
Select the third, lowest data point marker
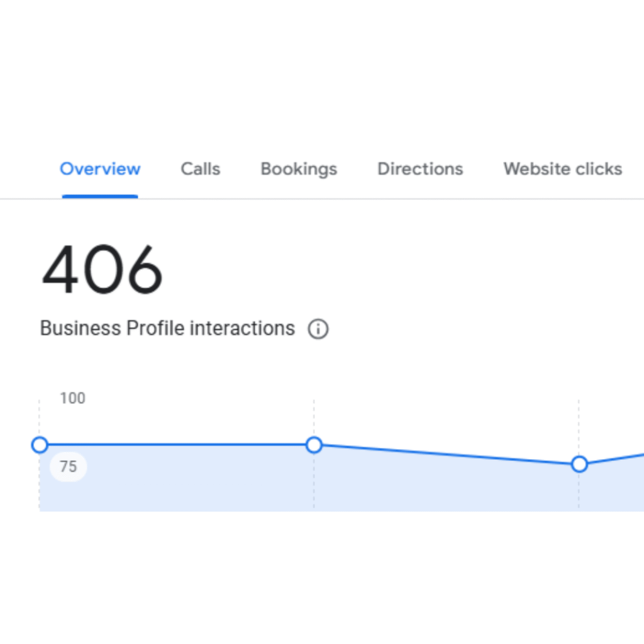pyautogui.click(x=579, y=465)
